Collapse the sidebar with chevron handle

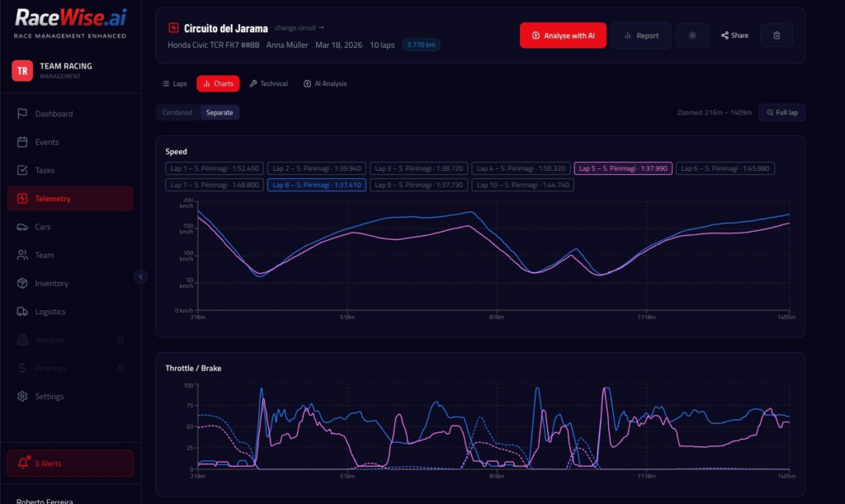point(140,277)
